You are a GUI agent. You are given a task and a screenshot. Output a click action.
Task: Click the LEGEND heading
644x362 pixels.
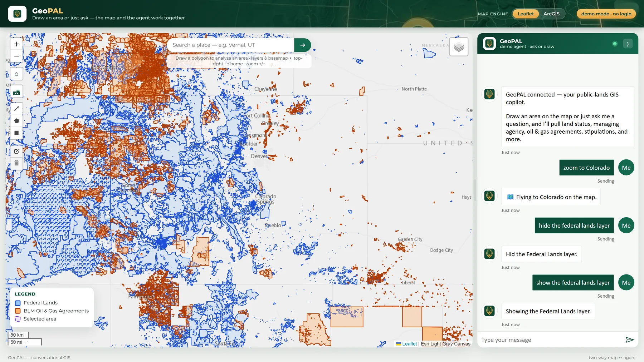pos(25,294)
